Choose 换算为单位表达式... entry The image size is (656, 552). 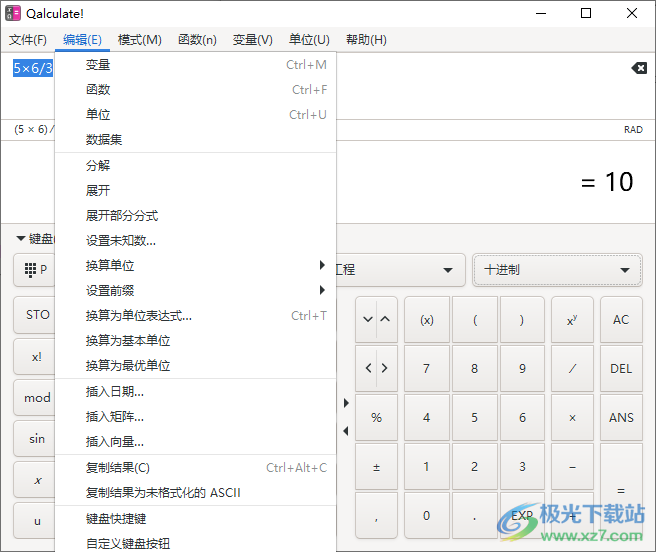196,316
